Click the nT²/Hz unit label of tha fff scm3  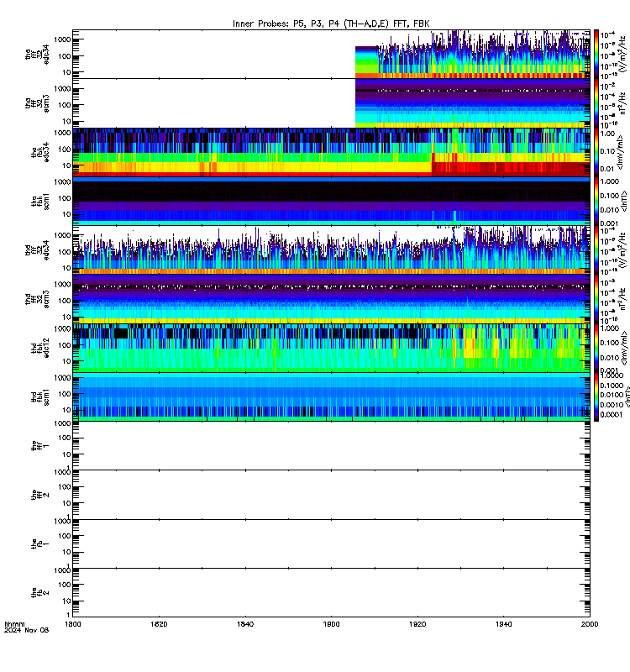[622, 103]
